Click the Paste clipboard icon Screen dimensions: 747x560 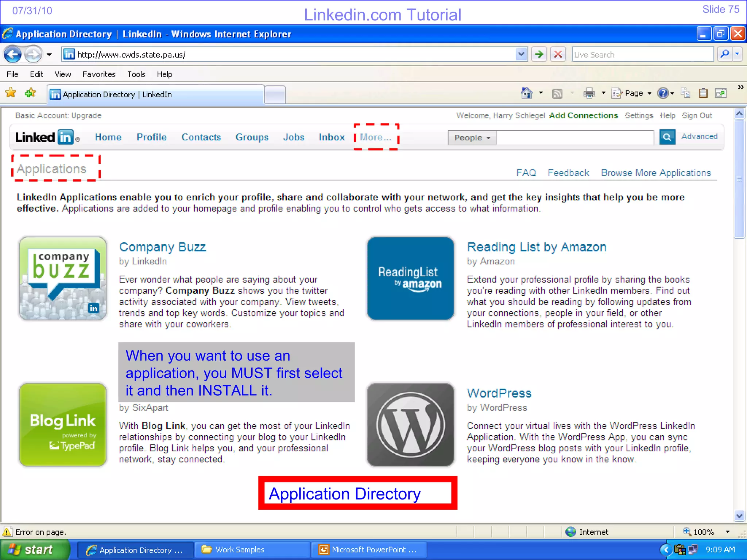[703, 93]
